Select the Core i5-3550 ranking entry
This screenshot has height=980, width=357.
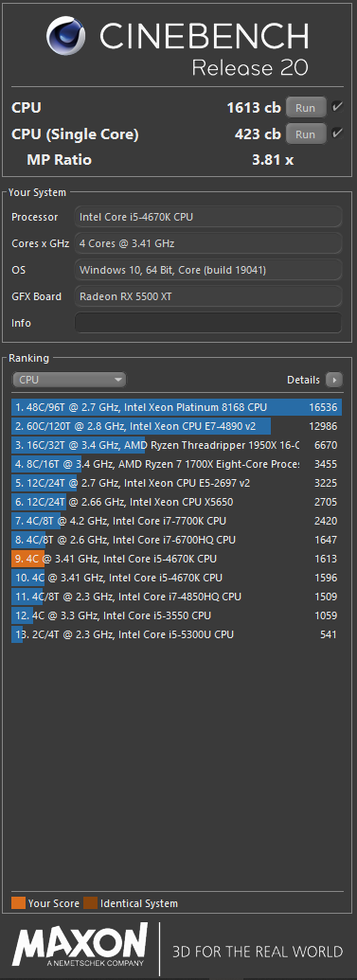coord(176,615)
